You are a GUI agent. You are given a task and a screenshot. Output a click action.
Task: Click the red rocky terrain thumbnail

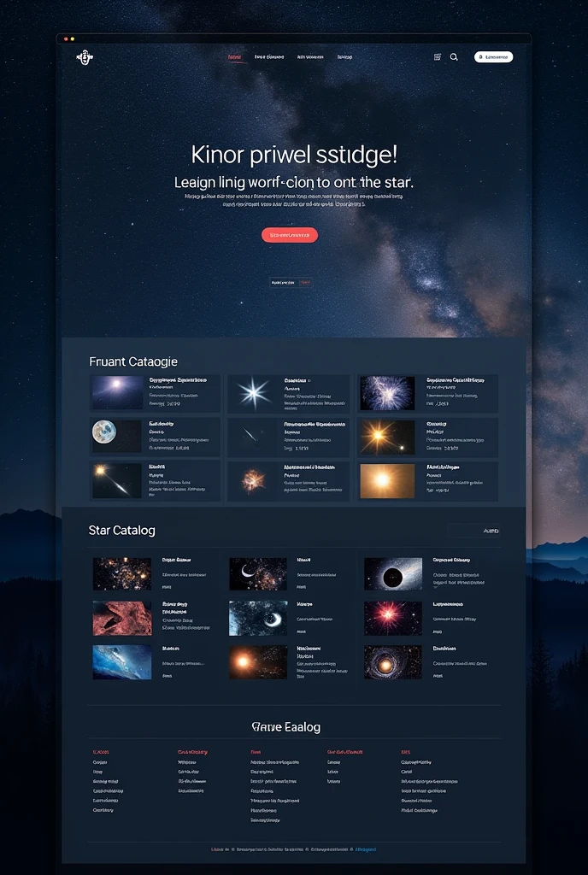pos(122,619)
